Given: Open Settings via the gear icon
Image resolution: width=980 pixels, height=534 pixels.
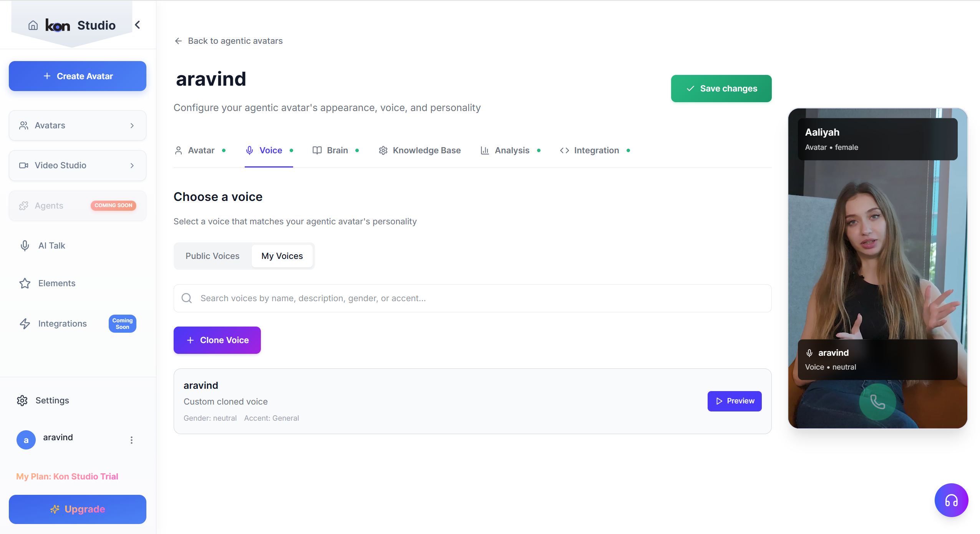Looking at the screenshot, I should coord(22,400).
